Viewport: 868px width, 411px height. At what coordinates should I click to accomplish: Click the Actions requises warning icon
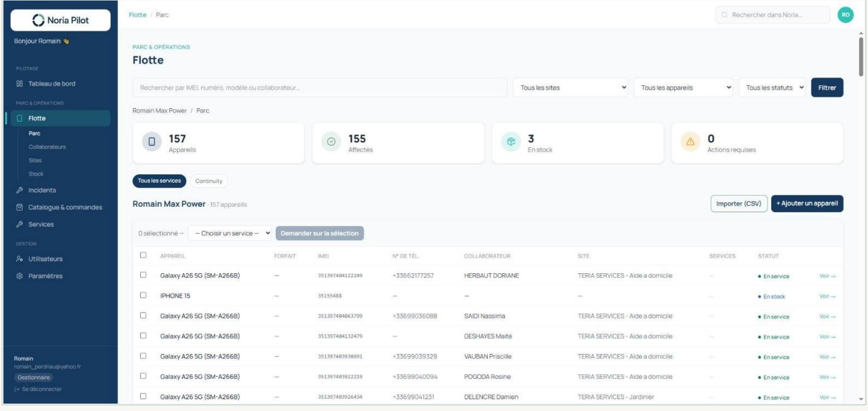click(x=690, y=141)
